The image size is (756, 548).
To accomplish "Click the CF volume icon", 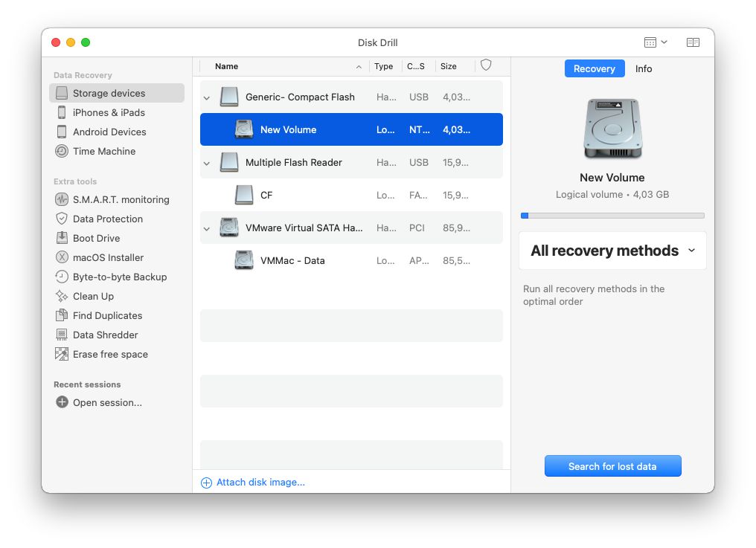I will click(244, 195).
